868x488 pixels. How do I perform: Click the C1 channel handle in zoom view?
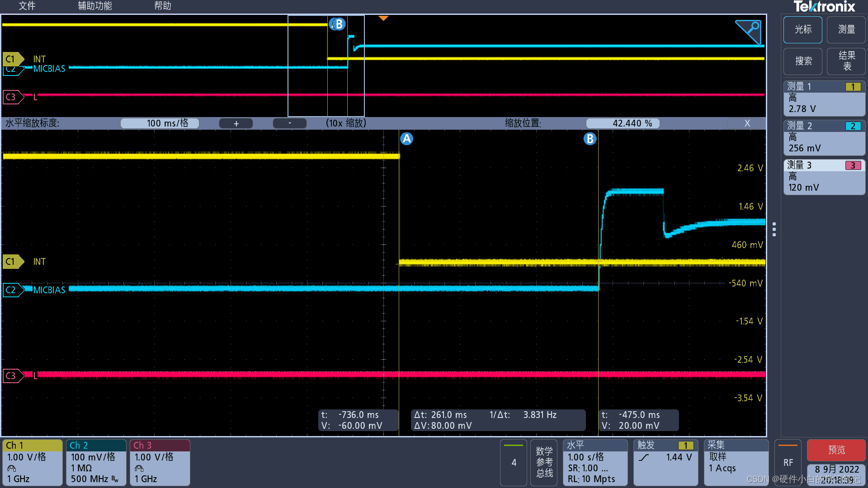tap(14, 262)
